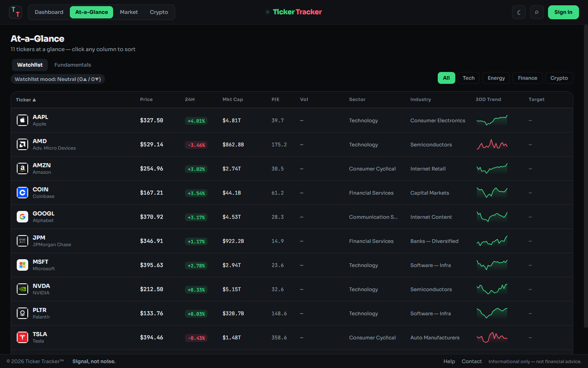Open AAPL 30D trend sparkline
This screenshot has width=588, height=368.
(492, 120)
